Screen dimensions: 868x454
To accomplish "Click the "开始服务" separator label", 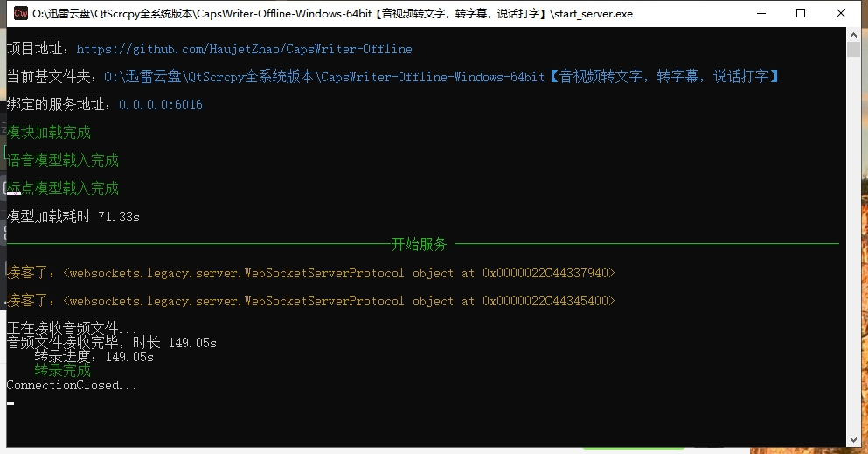I will (x=419, y=244).
